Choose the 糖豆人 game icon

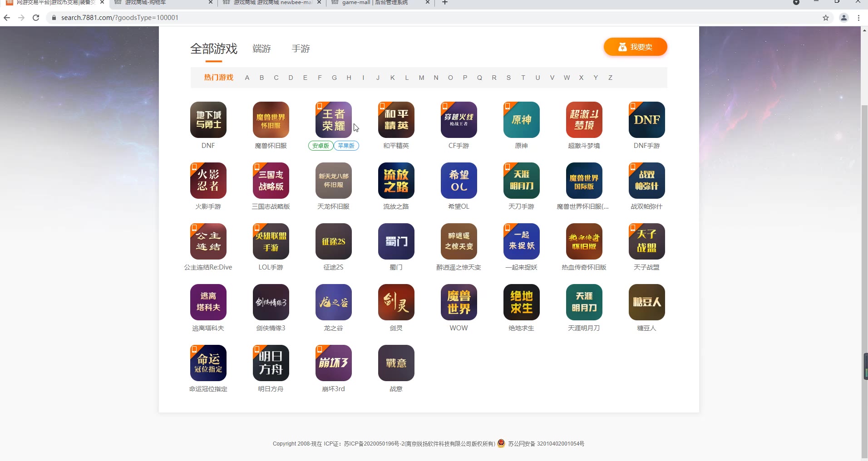(647, 302)
